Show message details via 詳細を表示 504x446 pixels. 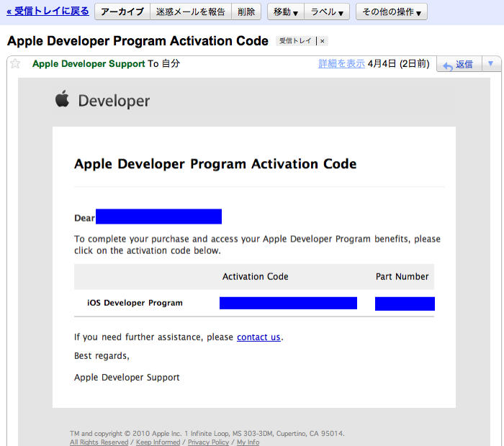pos(341,63)
